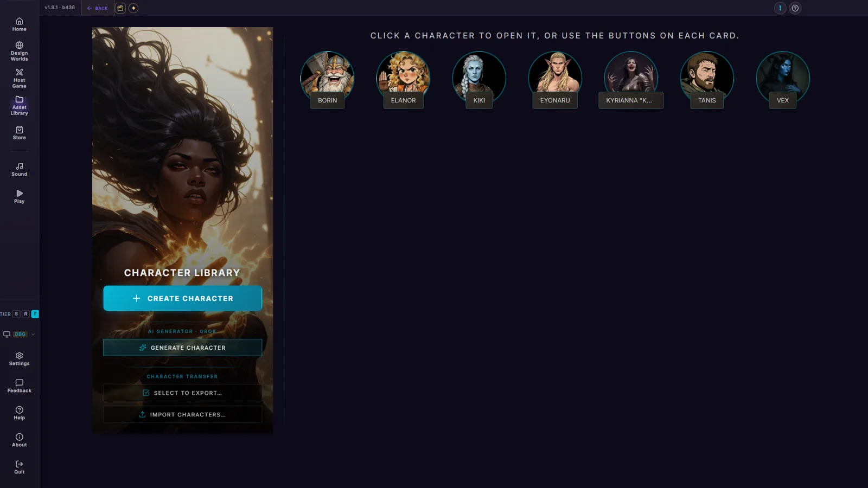Image resolution: width=868 pixels, height=488 pixels.
Task: Open the exclamation alert icon at top right
Action: click(x=780, y=8)
